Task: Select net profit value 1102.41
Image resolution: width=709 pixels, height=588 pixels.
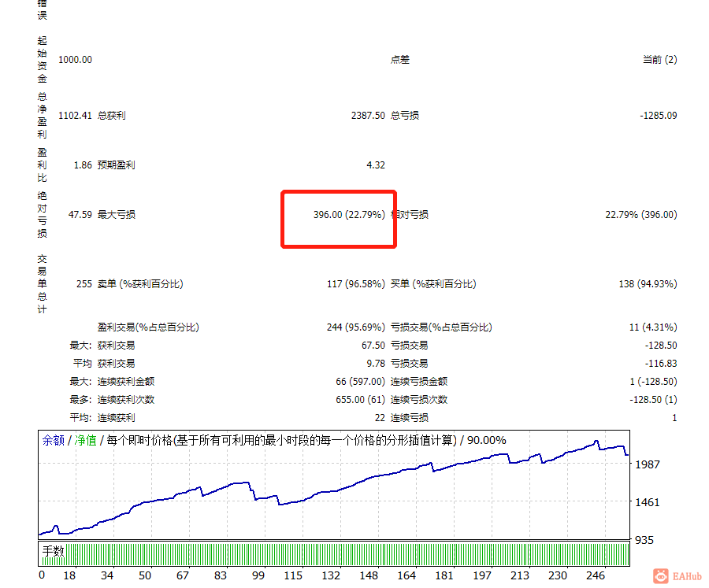Action: (x=75, y=116)
